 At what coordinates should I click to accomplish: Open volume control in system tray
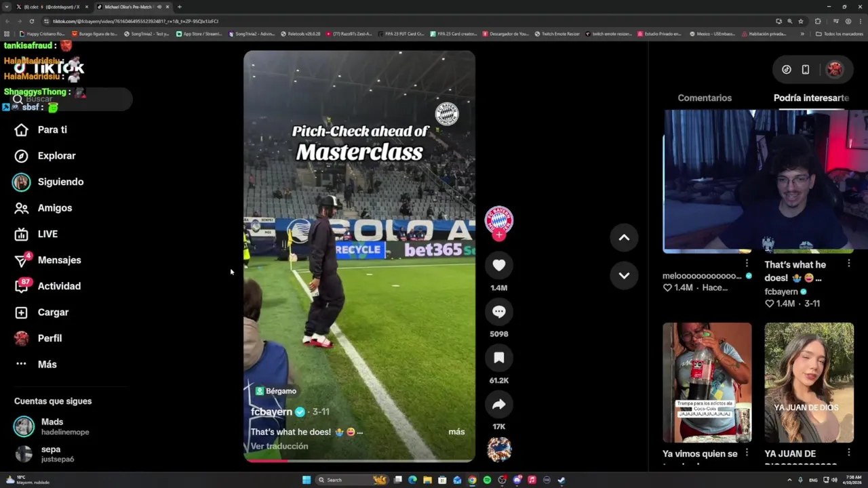tap(834, 480)
